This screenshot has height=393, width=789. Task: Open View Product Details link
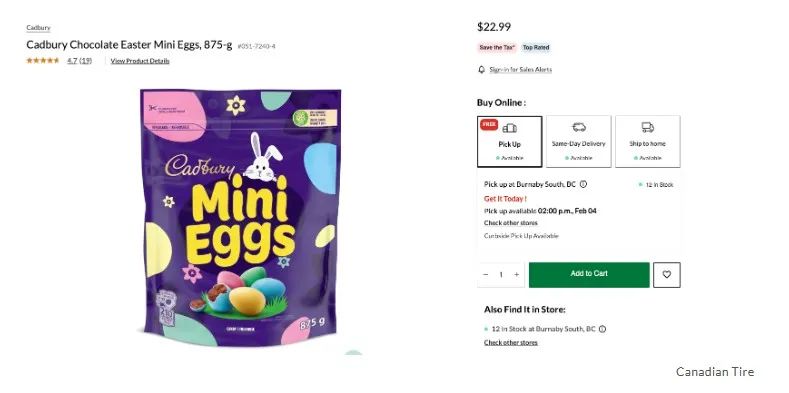pyautogui.click(x=140, y=61)
